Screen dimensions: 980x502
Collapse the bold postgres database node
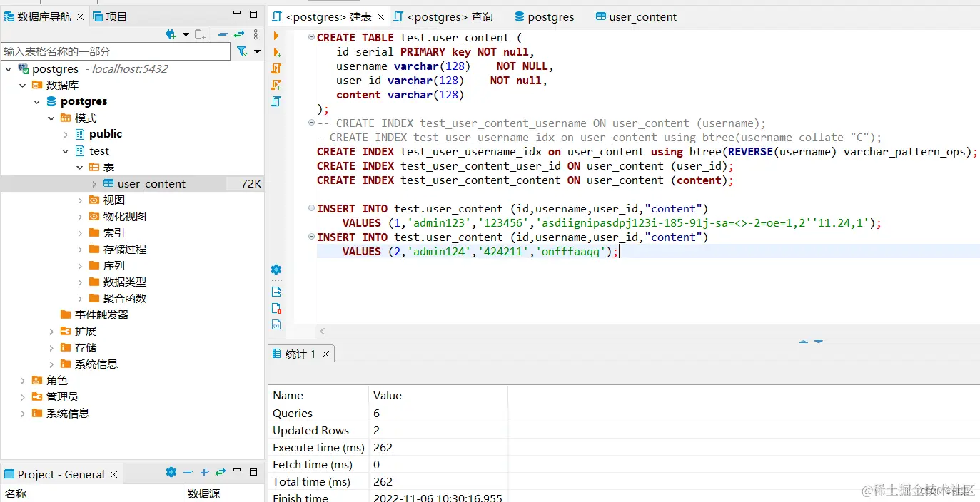(x=37, y=102)
